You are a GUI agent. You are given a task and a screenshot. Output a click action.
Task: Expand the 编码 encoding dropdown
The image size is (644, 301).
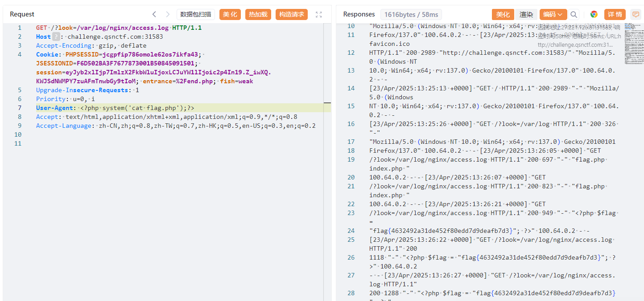[x=553, y=14]
